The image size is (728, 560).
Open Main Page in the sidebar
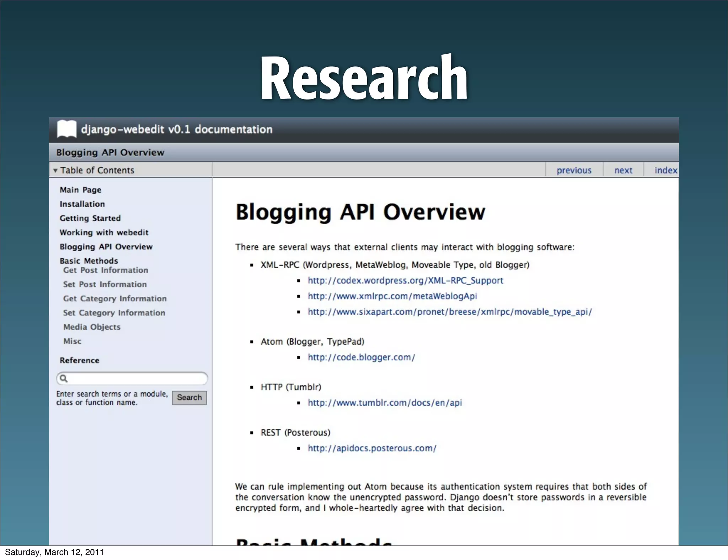(x=81, y=190)
